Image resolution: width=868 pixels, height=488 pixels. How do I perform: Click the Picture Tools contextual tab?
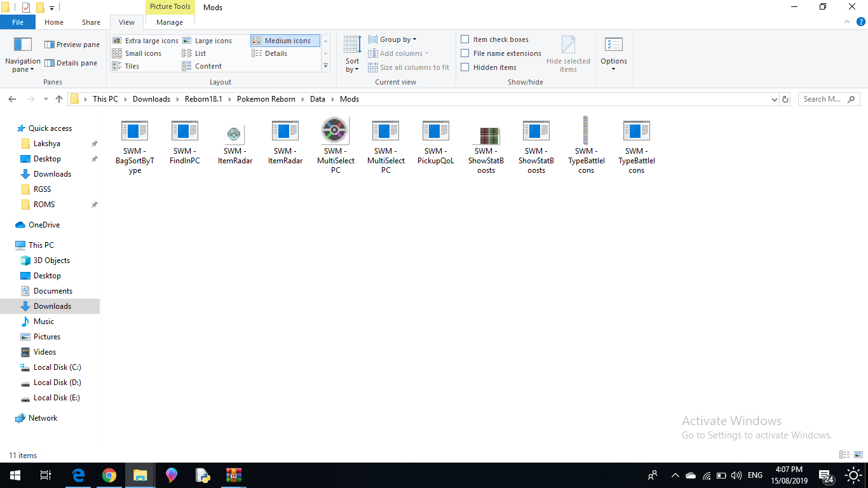point(170,7)
